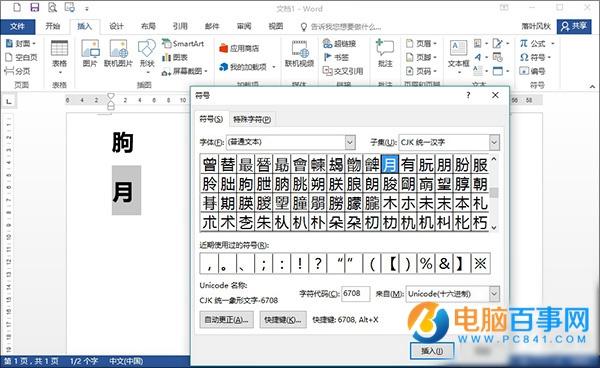Click the 共享 Share button
The image size is (600, 368).
click(x=574, y=26)
